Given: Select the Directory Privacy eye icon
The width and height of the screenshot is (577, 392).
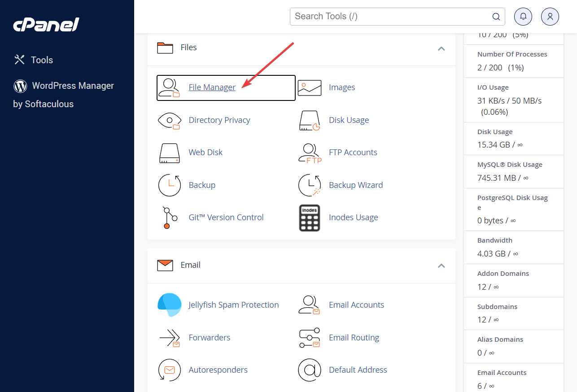Looking at the screenshot, I should tap(170, 120).
